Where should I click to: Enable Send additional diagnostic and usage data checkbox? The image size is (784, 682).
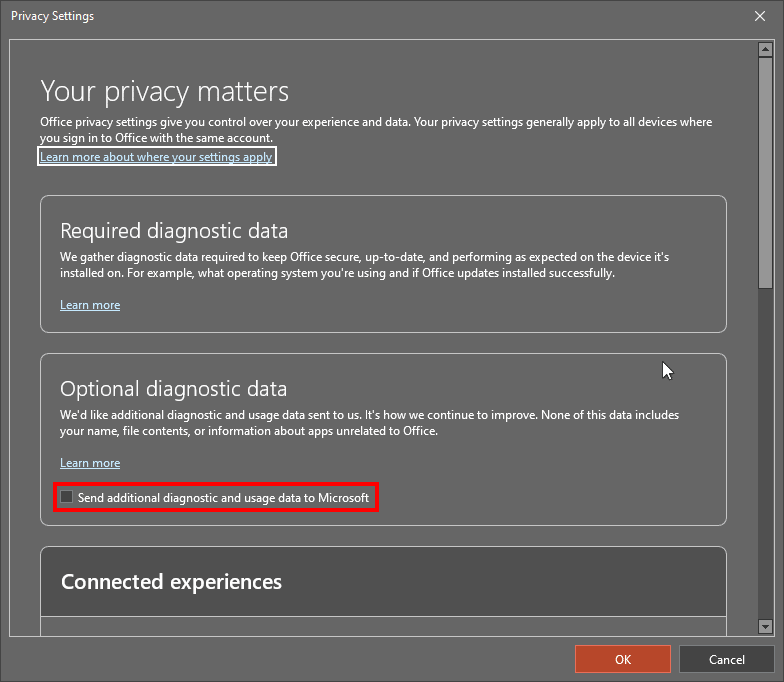click(x=66, y=497)
